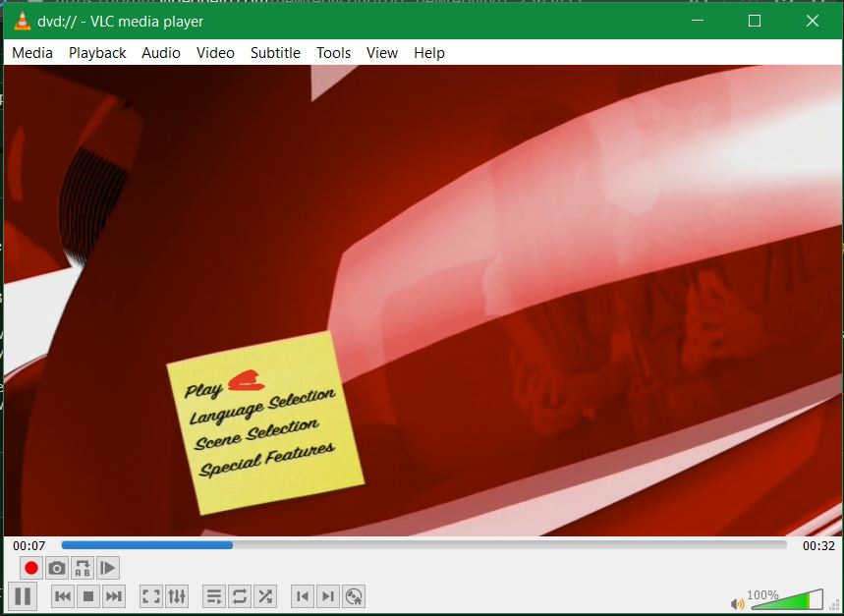Screen dimensions: 844x616
Task: Open the DVD menu via disc icon
Action: (x=354, y=596)
